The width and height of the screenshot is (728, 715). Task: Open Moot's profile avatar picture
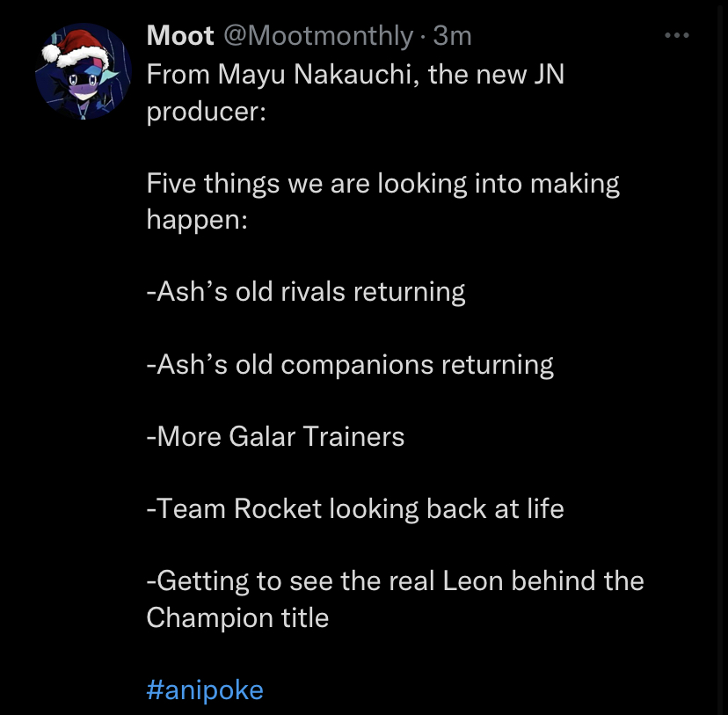[84, 71]
